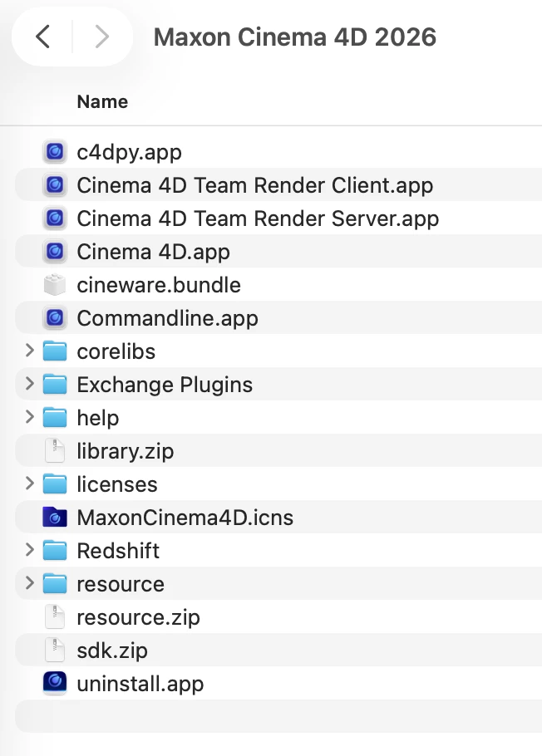Click the uninstall.app icon
This screenshot has height=756, width=542.
point(55,683)
